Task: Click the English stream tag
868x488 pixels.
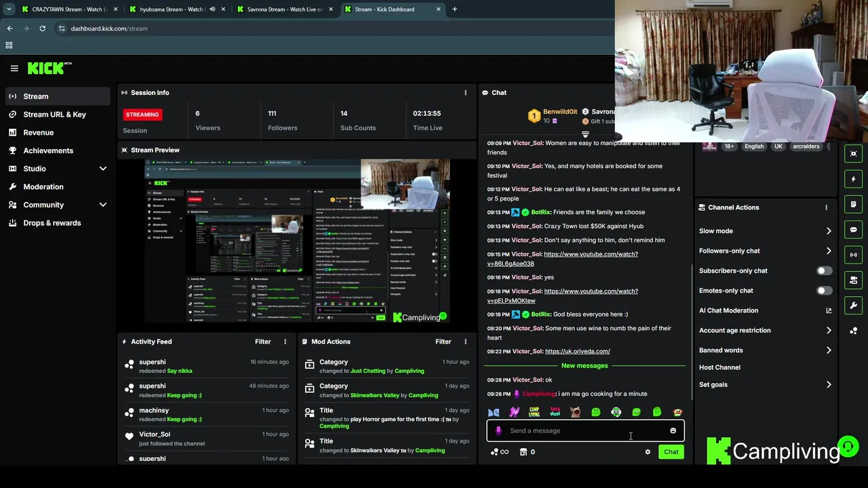Action: tap(754, 146)
